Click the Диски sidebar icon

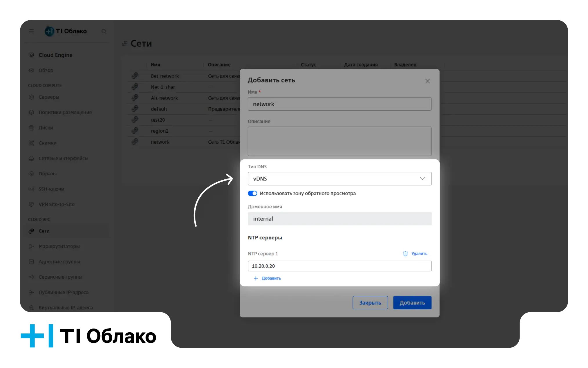(x=31, y=128)
